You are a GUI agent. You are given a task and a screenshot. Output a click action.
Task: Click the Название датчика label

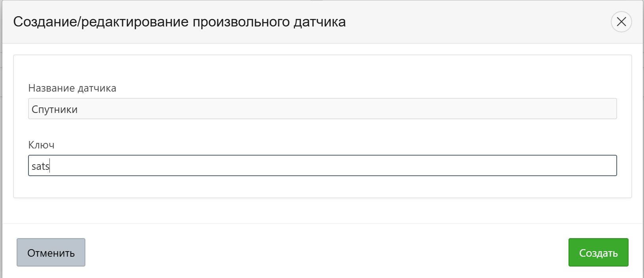coord(72,88)
